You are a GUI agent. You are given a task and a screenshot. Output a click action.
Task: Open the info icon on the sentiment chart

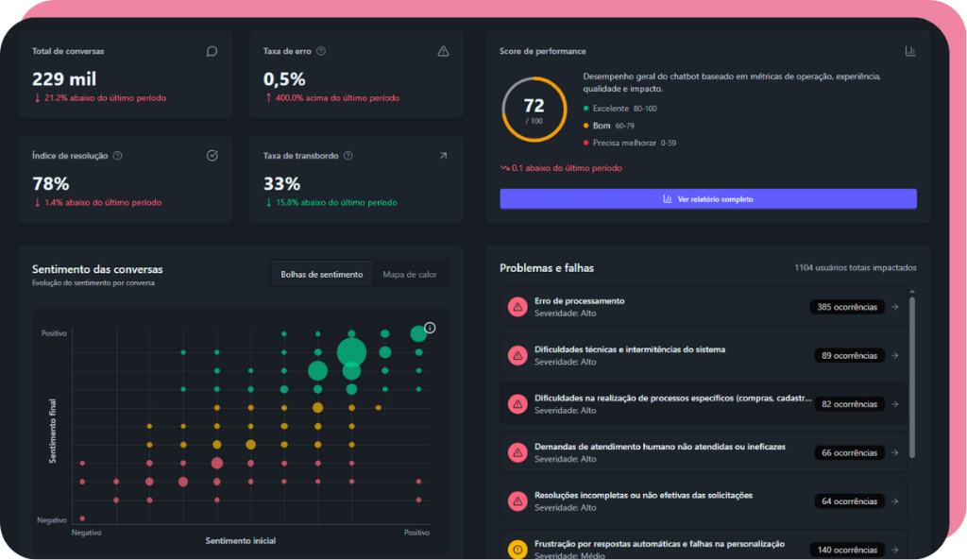pos(430,327)
